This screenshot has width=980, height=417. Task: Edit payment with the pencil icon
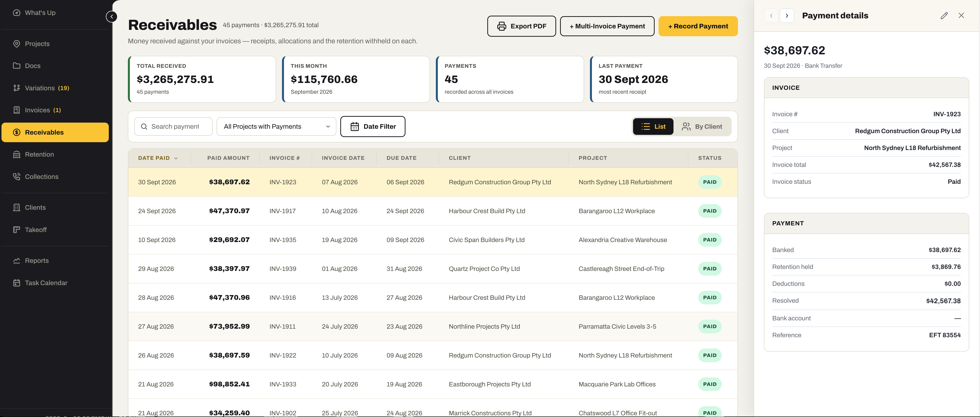[944, 16]
